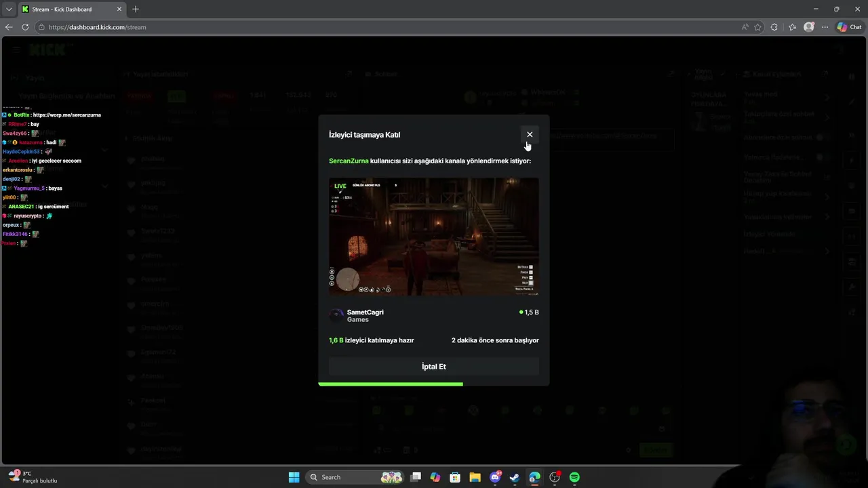Click the SercanZurna username in the dialog

coord(349,161)
